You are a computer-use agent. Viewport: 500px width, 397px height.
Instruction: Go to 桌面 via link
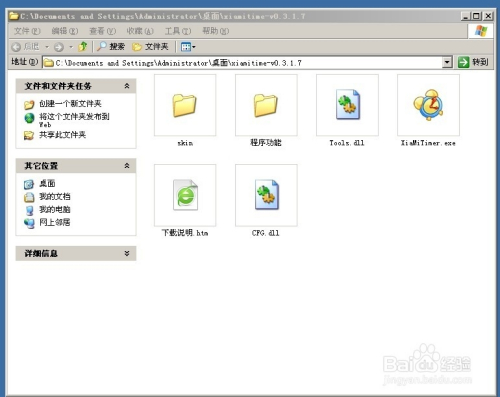(47, 183)
